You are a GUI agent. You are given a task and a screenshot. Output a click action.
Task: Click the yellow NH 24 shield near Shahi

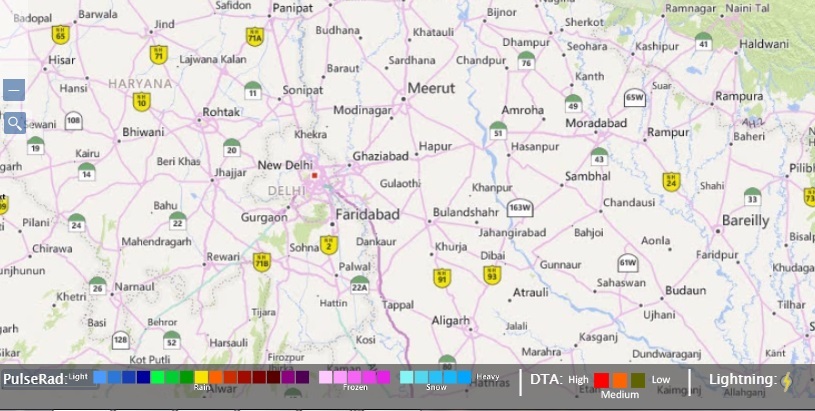pyautogui.click(x=672, y=182)
